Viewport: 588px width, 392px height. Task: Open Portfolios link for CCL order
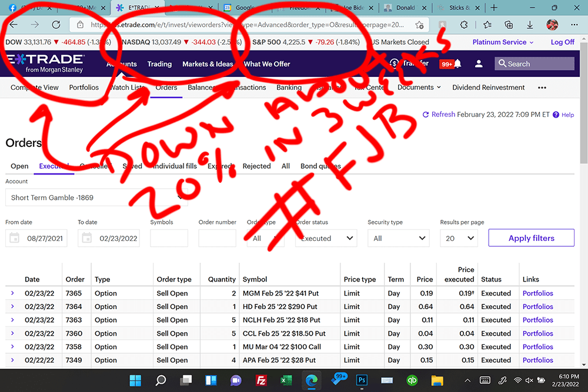(538, 334)
